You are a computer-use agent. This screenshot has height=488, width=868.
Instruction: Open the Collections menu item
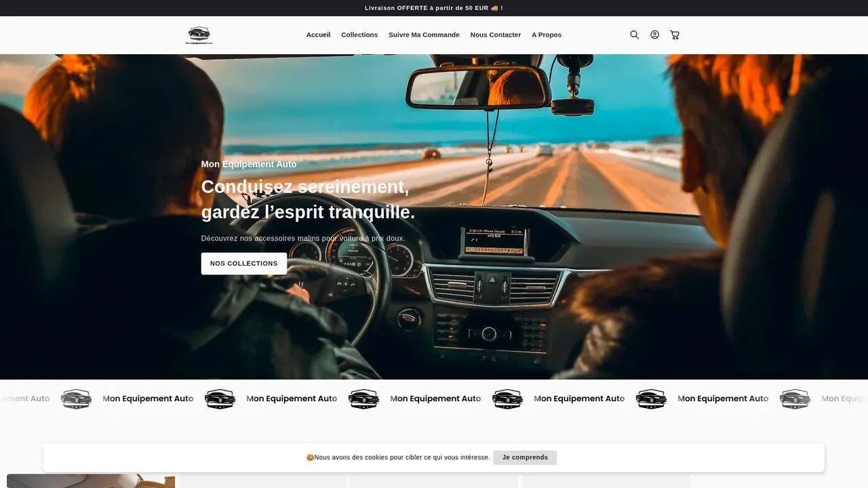click(x=359, y=35)
